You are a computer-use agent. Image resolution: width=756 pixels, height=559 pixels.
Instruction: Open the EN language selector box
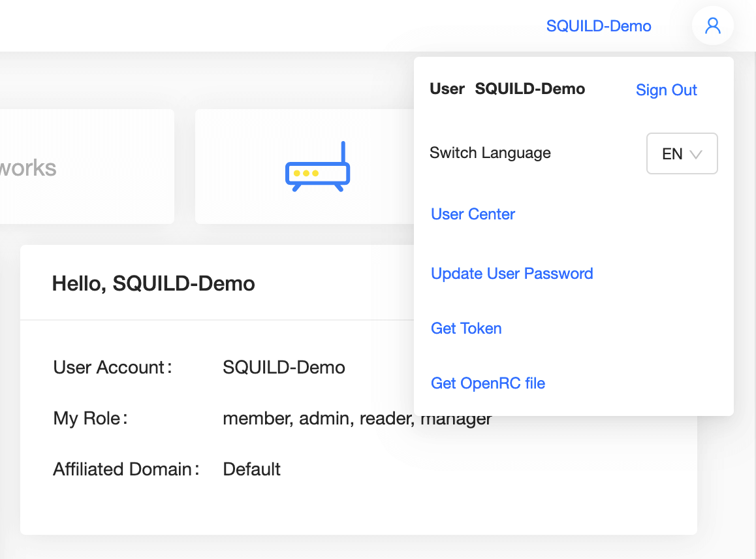tap(681, 154)
